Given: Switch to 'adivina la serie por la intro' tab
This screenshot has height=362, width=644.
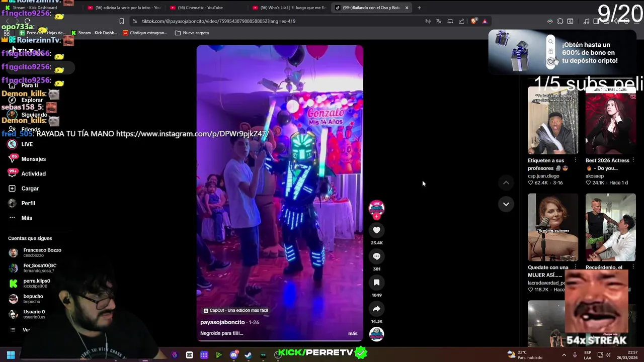Looking at the screenshot, I should point(124,8).
